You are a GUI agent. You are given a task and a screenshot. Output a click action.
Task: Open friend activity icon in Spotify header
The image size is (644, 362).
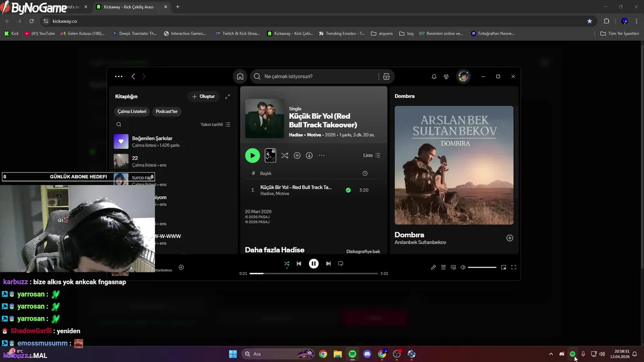[x=446, y=76]
